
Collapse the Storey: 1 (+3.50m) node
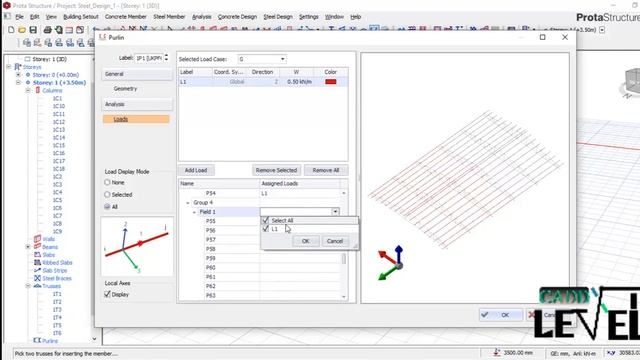coord(18,82)
